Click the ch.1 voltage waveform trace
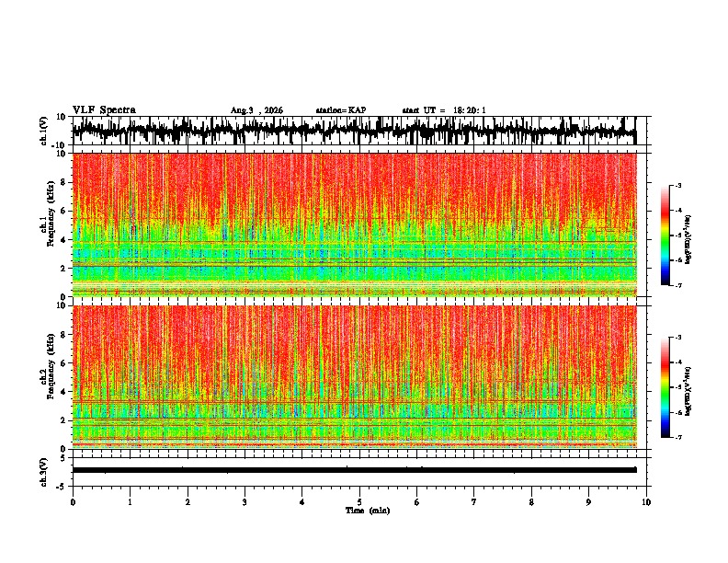 tap(354, 131)
